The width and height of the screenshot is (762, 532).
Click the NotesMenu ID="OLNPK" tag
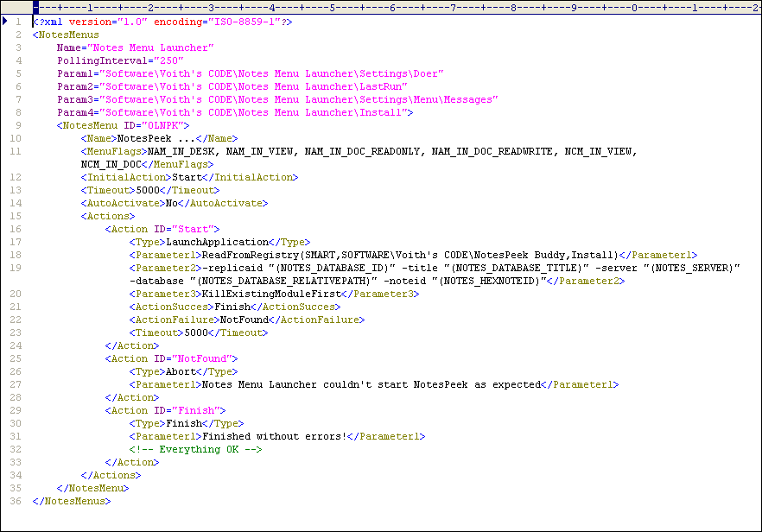tap(123, 125)
